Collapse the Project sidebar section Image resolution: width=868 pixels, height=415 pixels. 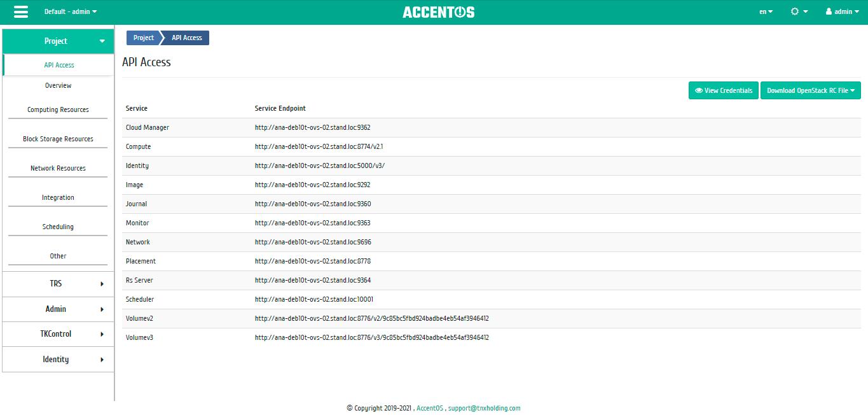click(x=59, y=41)
